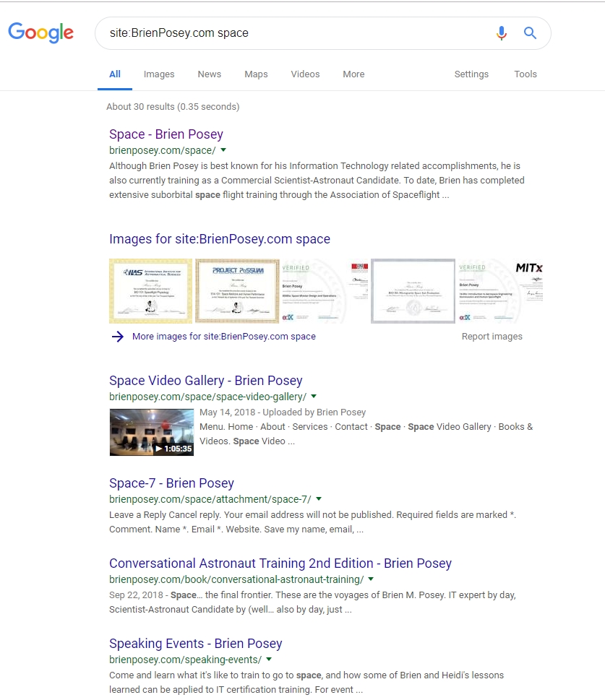Open the Space Video Gallery - Brien Posey result
605x700 pixels.
[x=205, y=381]
